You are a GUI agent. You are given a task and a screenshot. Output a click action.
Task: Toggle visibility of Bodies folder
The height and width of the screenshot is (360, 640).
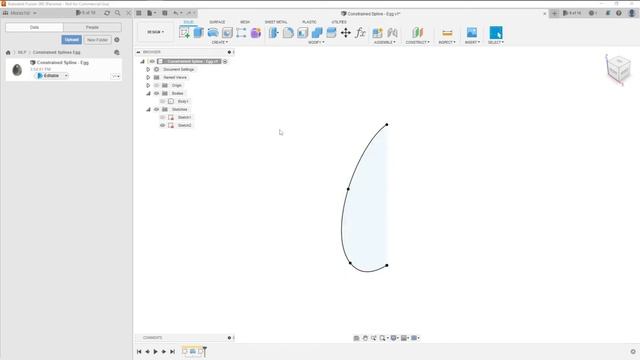coord(156,93)
